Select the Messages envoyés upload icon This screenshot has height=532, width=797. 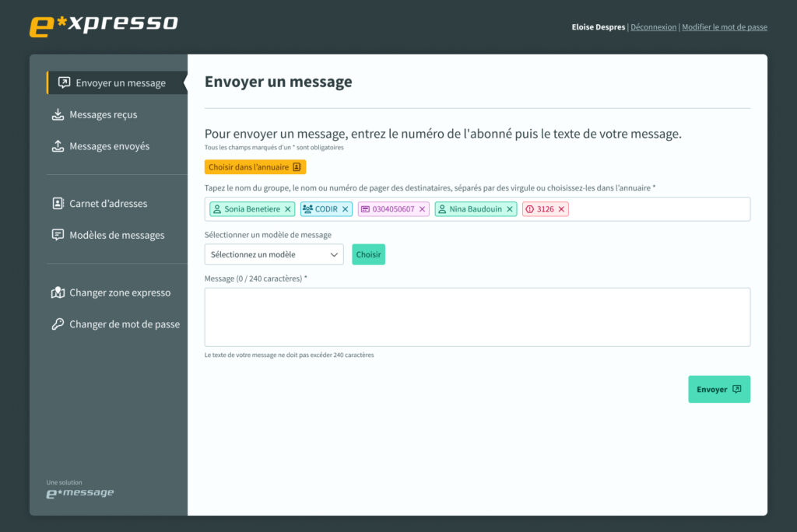(58, 145)
